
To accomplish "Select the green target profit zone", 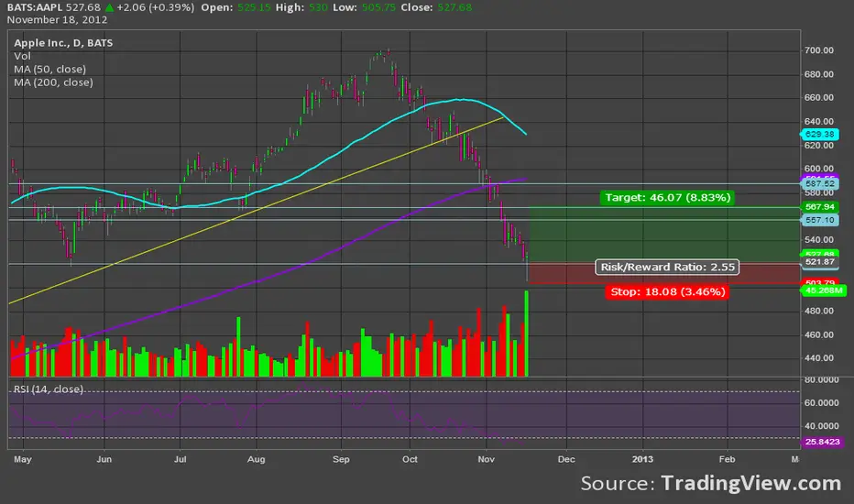I will (664, 235).
